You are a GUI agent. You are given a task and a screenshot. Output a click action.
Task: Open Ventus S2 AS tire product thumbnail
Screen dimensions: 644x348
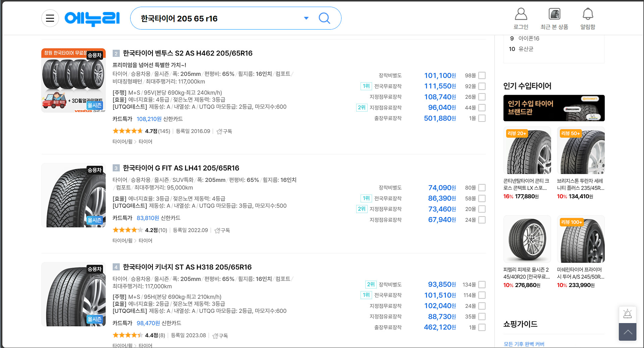[73, 80]
